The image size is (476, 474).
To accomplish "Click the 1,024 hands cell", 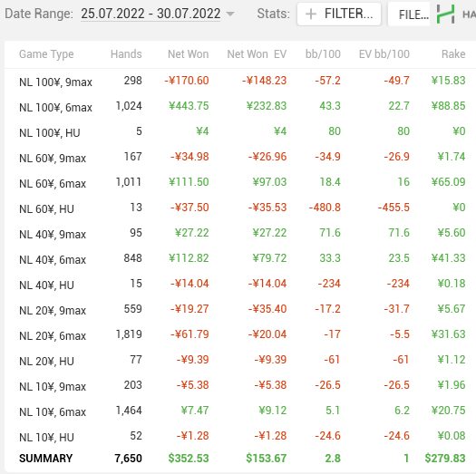I will click(129, 106).
